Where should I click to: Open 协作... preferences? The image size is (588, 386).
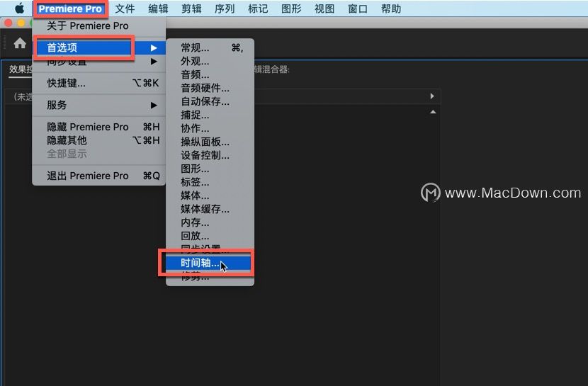tap(210, 128)
